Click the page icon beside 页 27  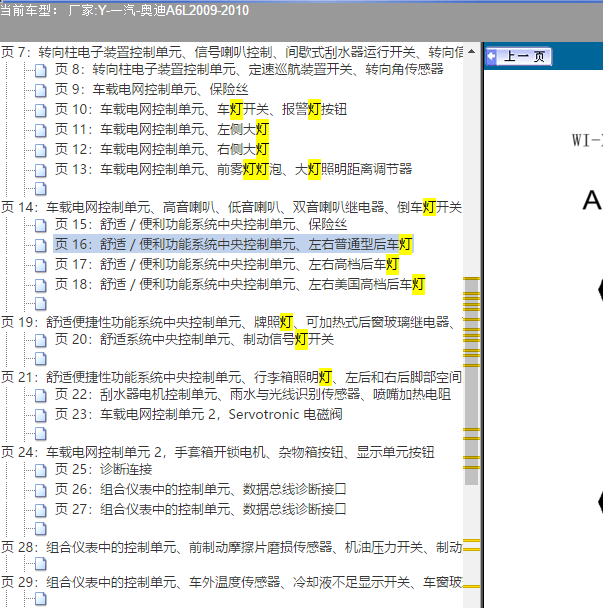tap(40, 510)
